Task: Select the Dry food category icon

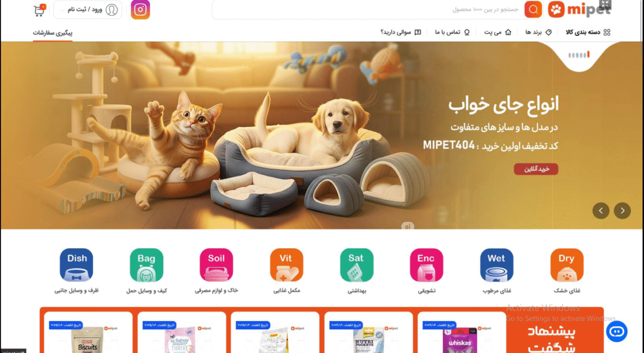Action: 567,265
